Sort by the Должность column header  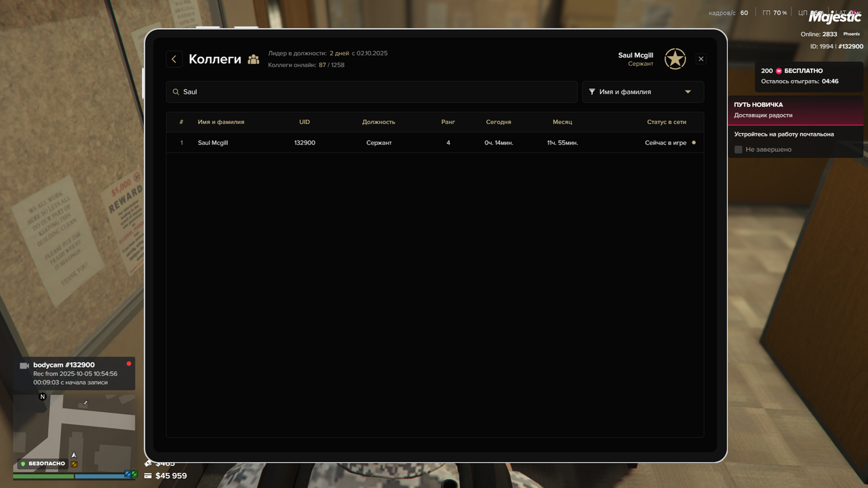pos(378,122)
